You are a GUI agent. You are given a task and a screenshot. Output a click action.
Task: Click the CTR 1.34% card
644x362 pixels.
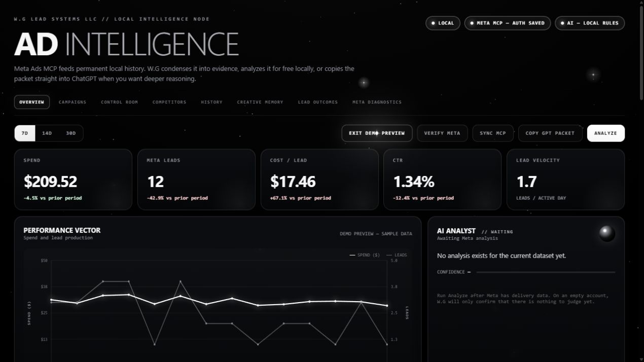442,179
